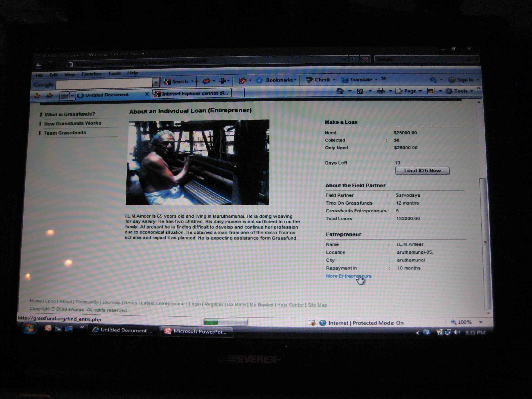Viewport: 532px width, 399px height.
Task: Open Quick Tabs grid icon
Action: tap(64, 96)
